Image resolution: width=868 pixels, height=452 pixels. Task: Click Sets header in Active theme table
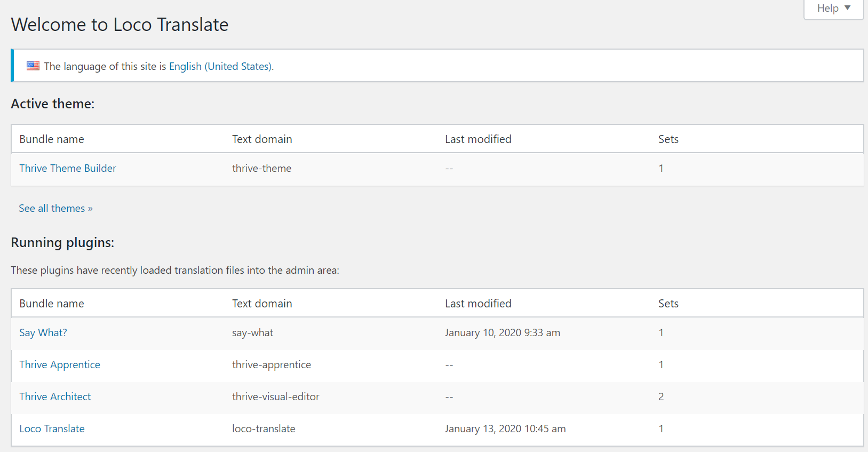[668, 139]
